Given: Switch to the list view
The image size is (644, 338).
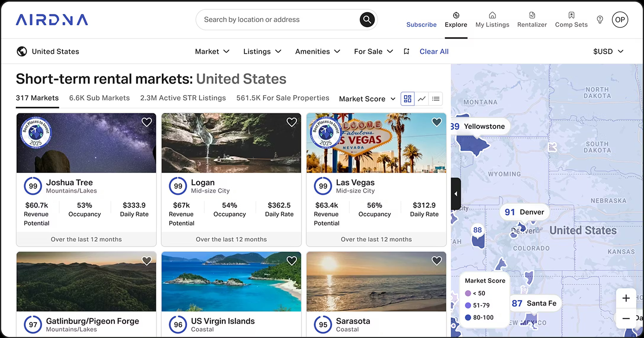Looking at the screenshot, I should 435,99.
